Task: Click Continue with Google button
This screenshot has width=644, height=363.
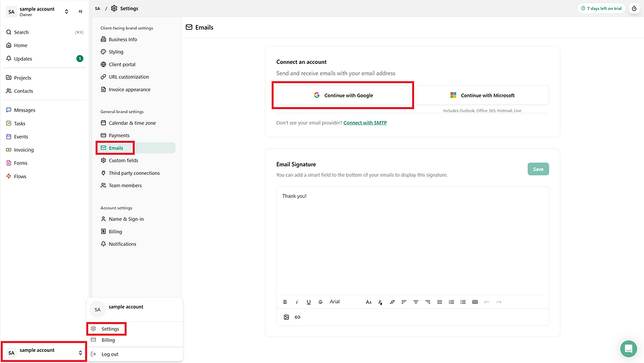Action: tap(343, 95)
